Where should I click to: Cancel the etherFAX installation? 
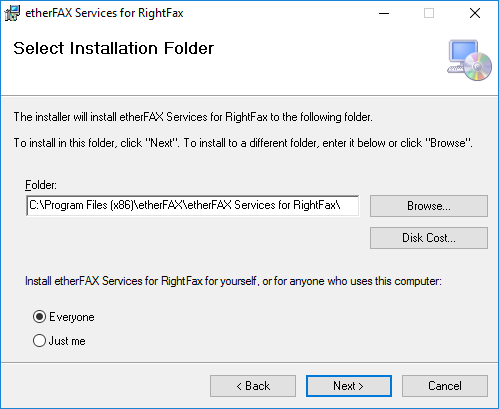(x=445, y=386)
